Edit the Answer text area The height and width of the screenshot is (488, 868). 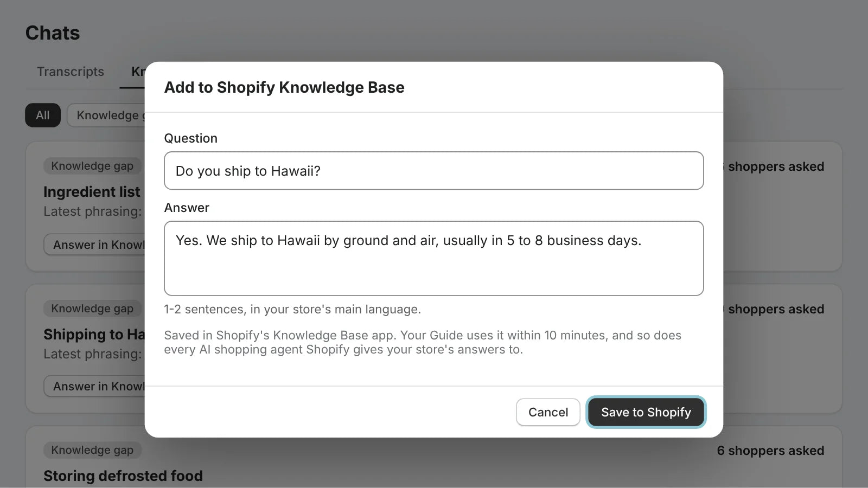(433, 258)
